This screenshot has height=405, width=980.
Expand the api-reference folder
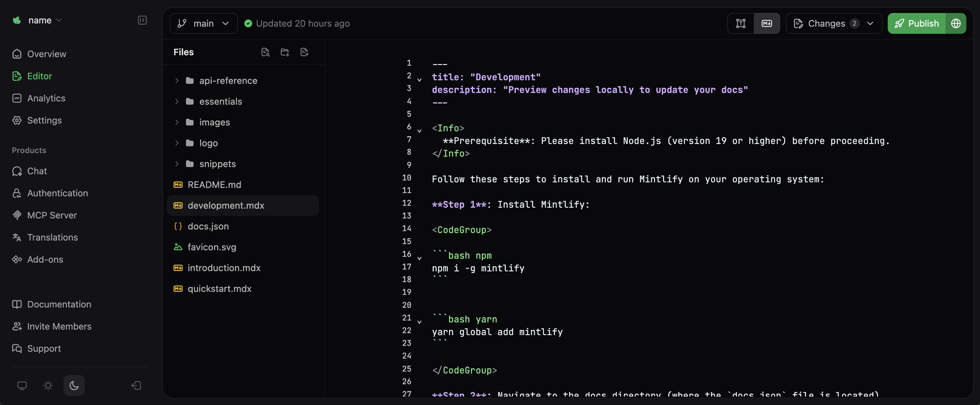click(x=177, y=80)
